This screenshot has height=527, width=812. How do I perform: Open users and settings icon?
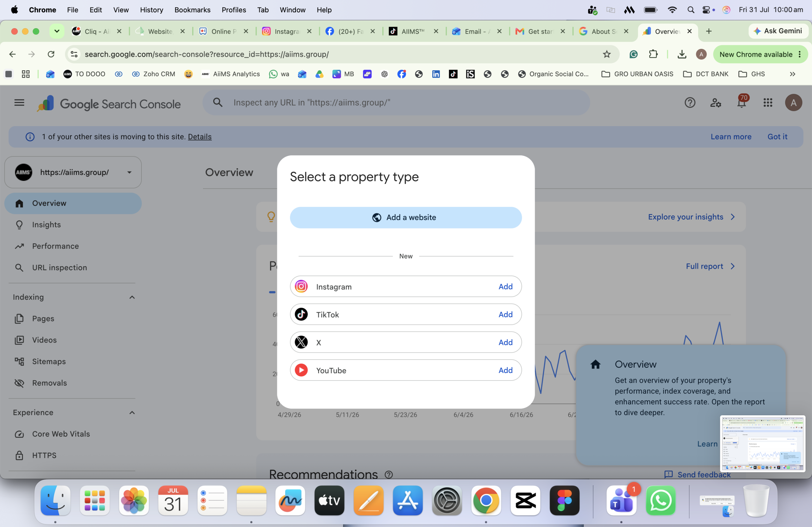716,103
